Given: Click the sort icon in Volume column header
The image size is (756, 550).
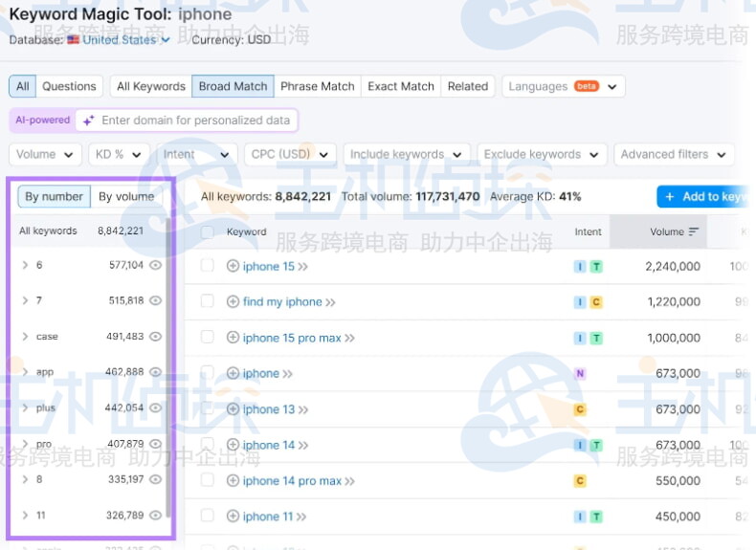Looking at the screenshot, I should click(x=694, y=231).
